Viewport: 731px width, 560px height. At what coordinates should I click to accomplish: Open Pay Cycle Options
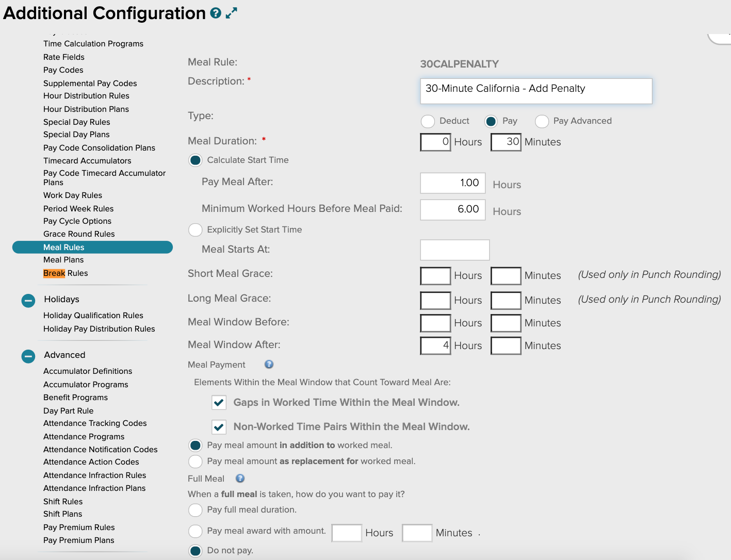pos(77,221)
